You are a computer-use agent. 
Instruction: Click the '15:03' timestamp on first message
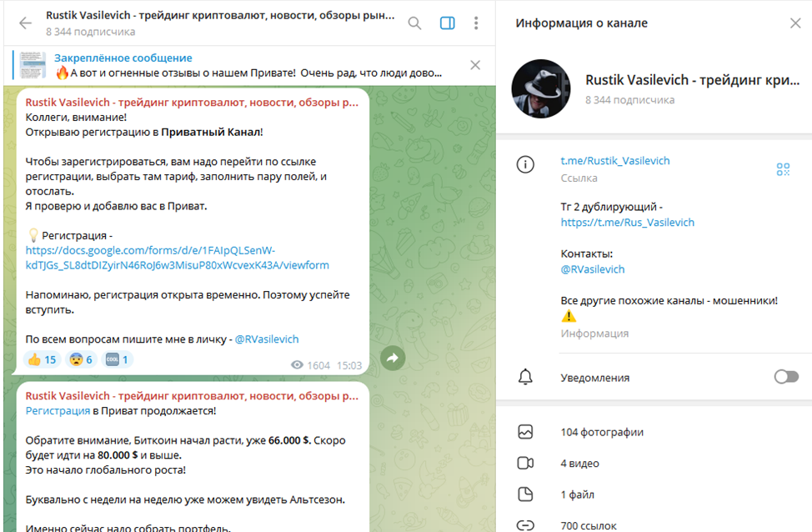(x=349, y=366)
